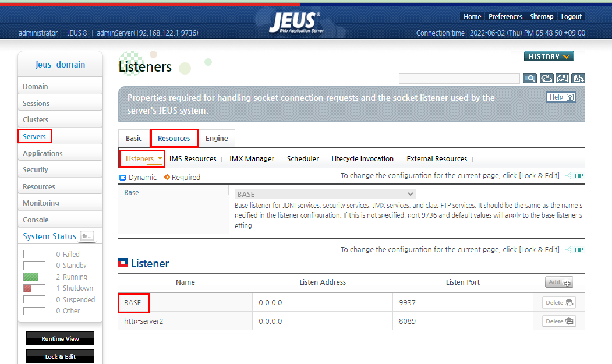Go to the Home link

472,17
